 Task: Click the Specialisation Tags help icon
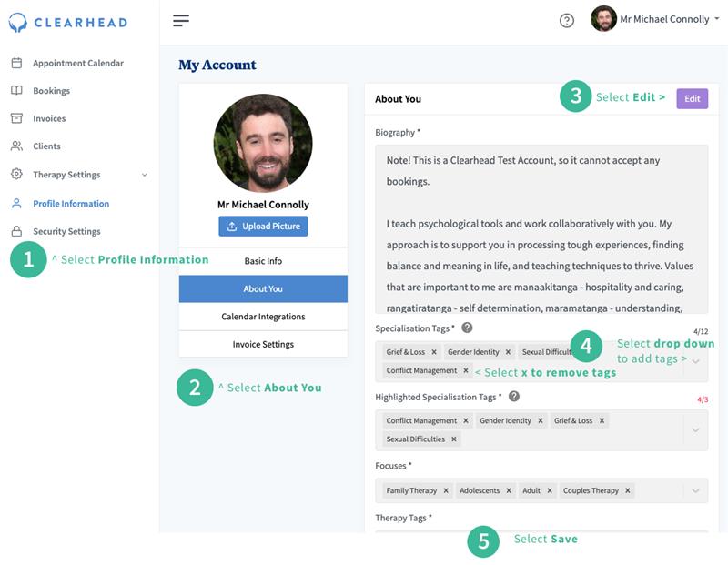pyautogui.click(x=467, y=328)
